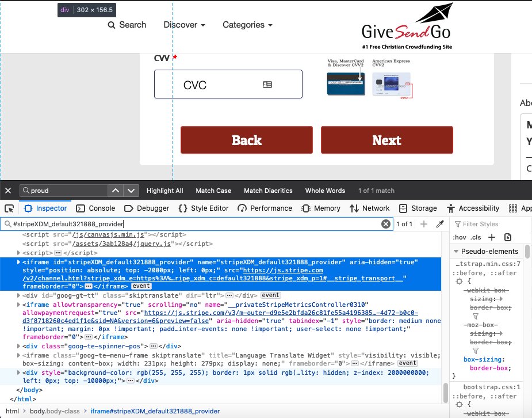Click the event badge on the goog-gt-tt div

270,295
